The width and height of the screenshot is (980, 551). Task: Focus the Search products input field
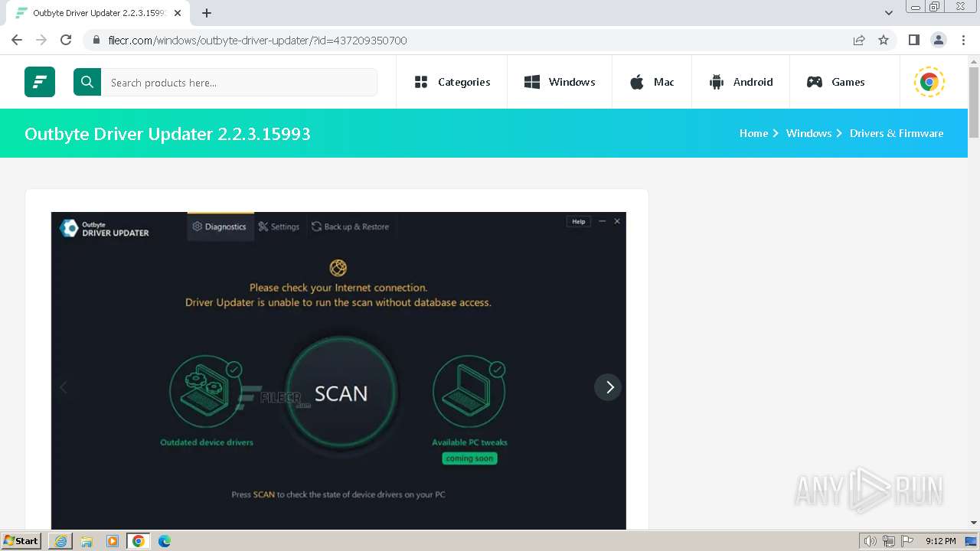coord(240,82)
